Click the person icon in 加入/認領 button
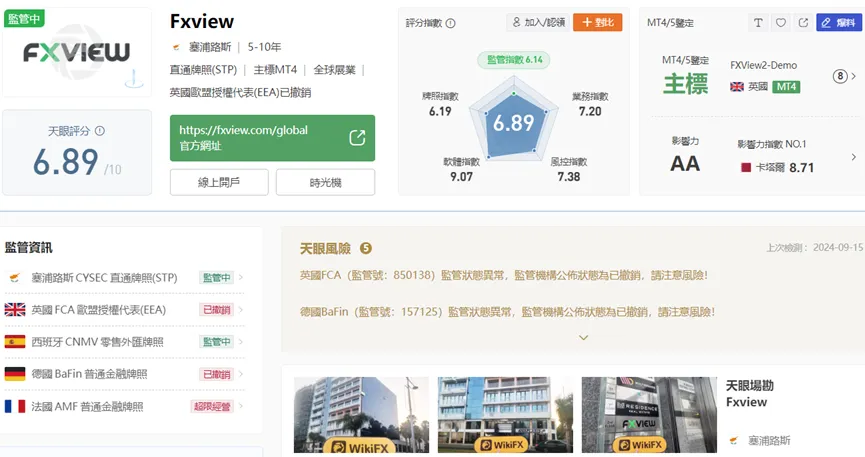This screenshot has width=865, height=457. coord(516,22)
